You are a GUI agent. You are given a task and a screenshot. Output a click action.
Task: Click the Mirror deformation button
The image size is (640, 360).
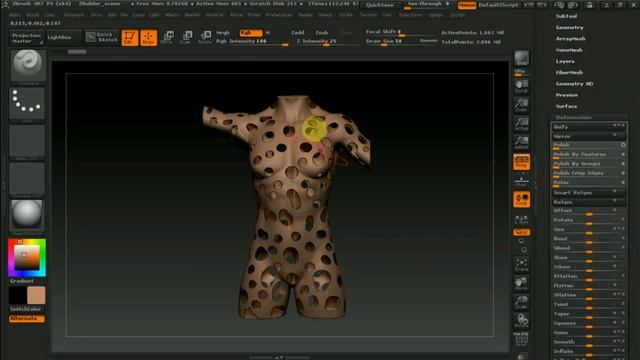pyautogui.click(x=589, y=136)
